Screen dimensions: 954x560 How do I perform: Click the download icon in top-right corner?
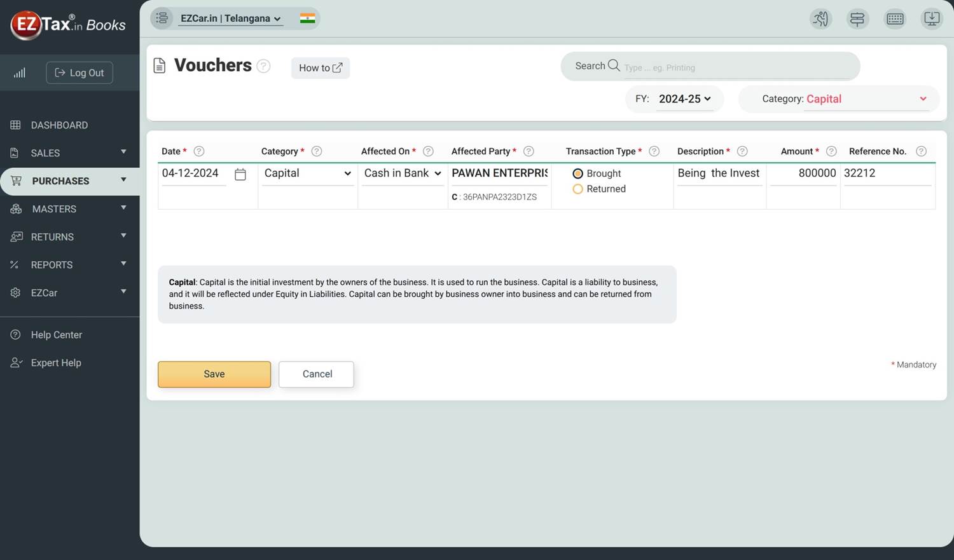[931, 19]
